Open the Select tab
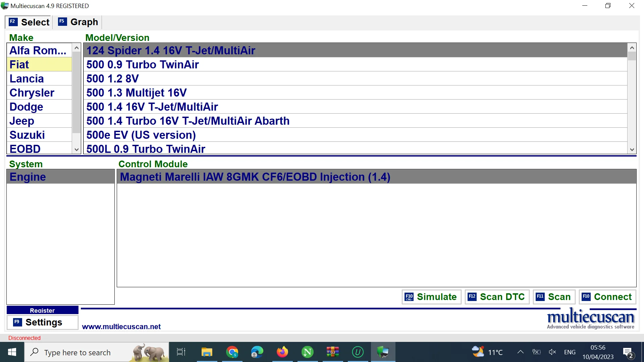The height and width of the screenshot is (362, 644). coord(29,22)
